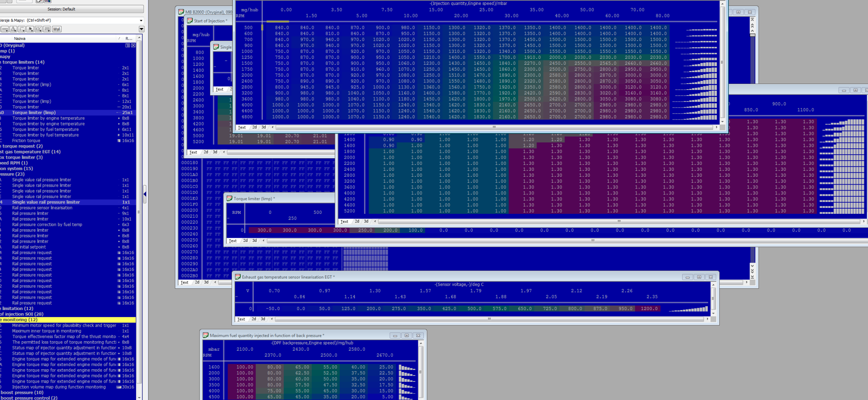Click the KK filter icon in tree toolbar
This screenshot has height=400, width=868.
pyautogui.click(x=38, y=29)
